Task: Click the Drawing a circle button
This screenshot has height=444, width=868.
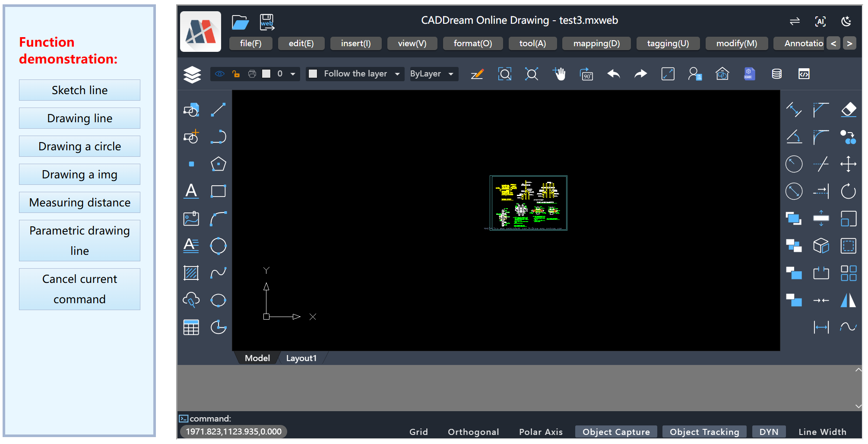Action: coord(79,146)
